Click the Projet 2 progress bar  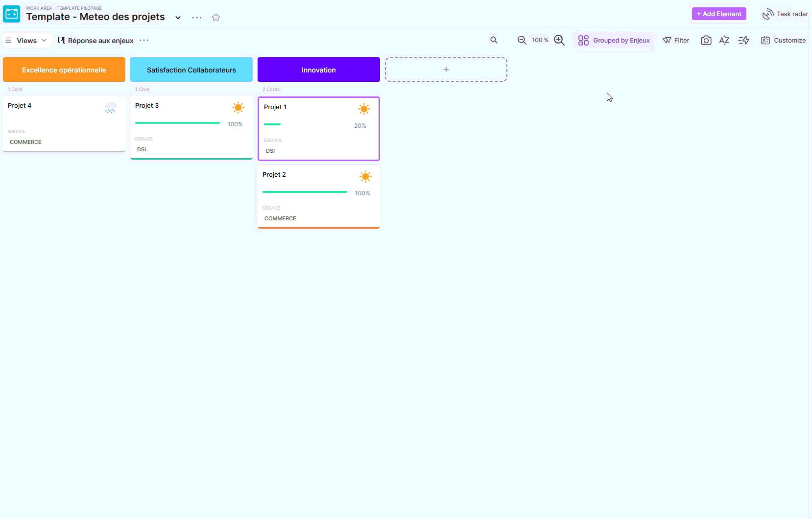point(305,192)
